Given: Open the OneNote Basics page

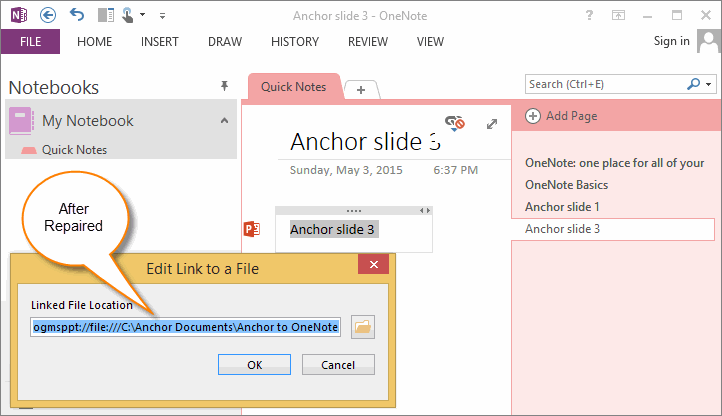Looking at the screenshot, I should coord(566,185).
